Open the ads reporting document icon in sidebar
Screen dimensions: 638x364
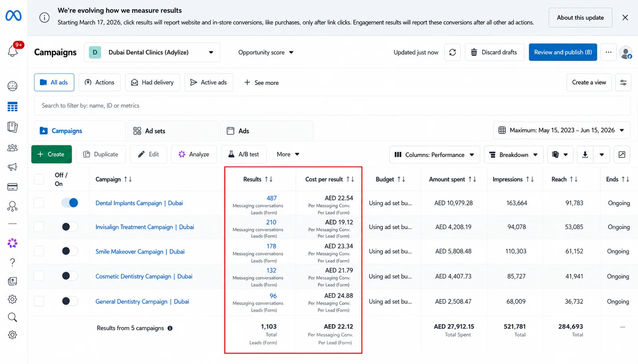[13, 127]
